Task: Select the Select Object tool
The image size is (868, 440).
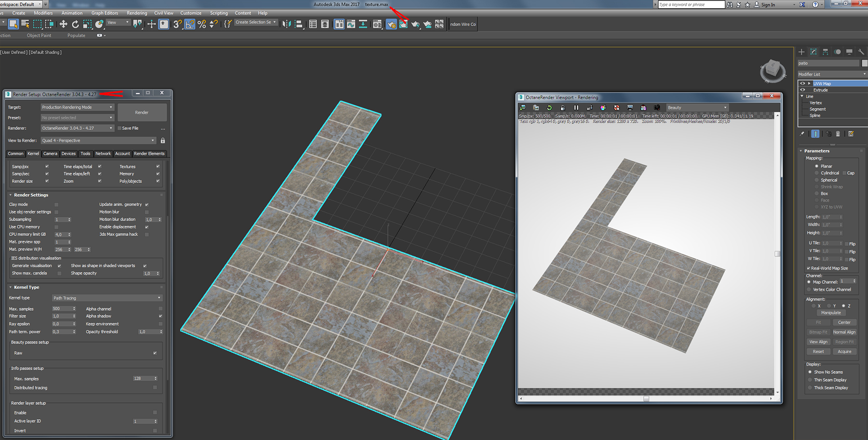Action: [x=13, y=24]
